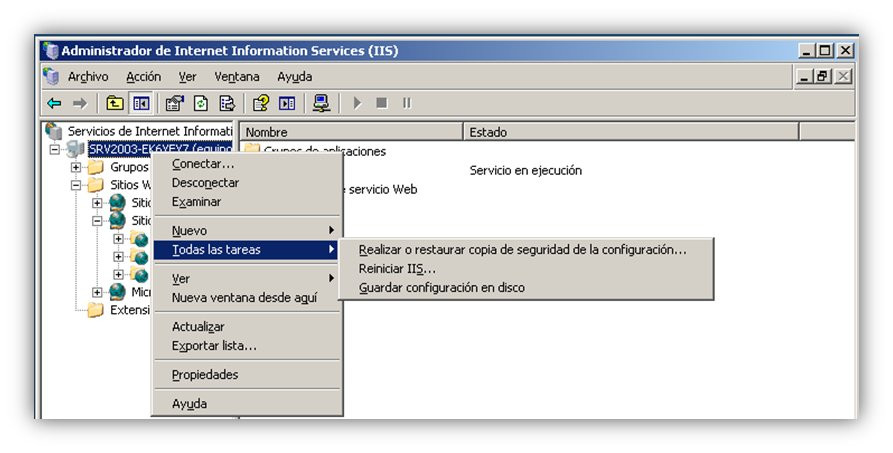Click the Up one level folder icon
Image resolution: width=893 pixels, height=453 pixels.
(115, 103)
